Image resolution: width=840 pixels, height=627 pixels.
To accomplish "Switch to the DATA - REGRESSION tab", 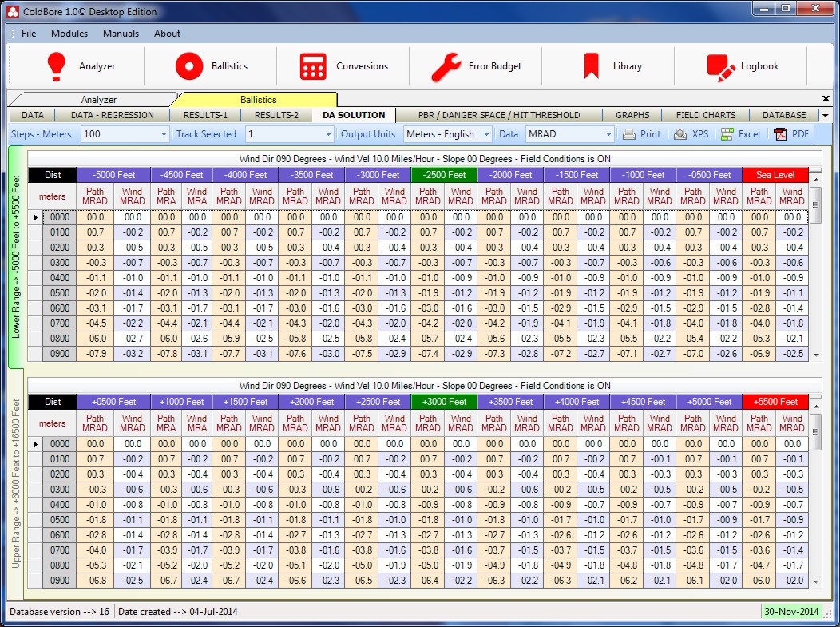I will [113, 115].
